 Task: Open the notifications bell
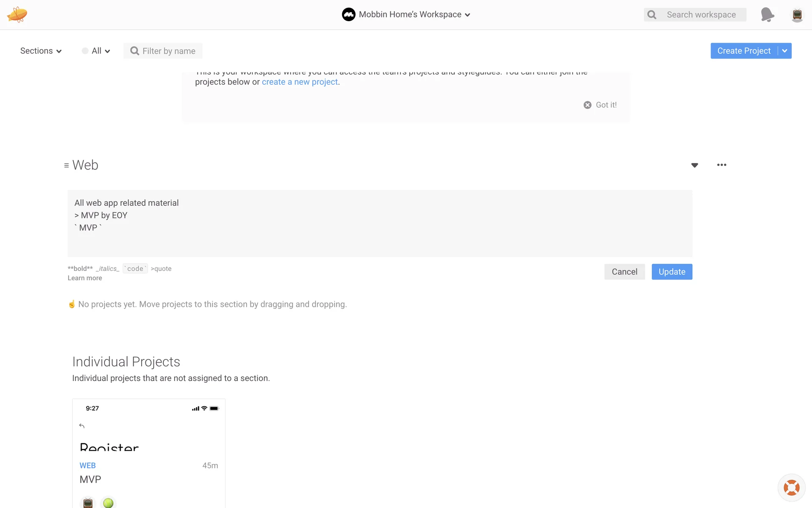(767, 14)
